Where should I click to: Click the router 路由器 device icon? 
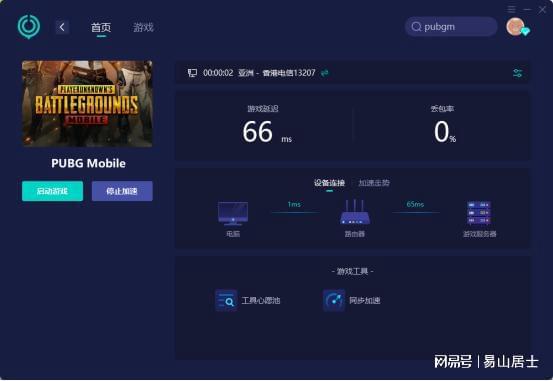tap(355, 212)
